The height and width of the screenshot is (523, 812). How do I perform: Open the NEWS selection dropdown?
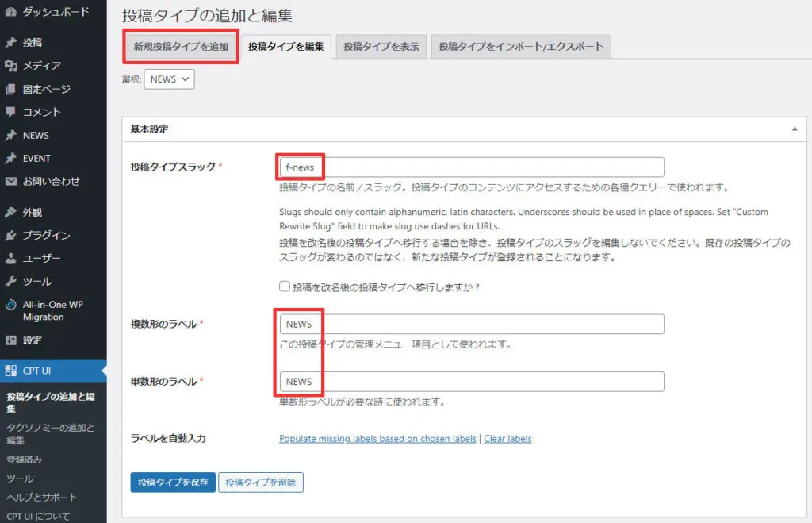coord(168,79)
